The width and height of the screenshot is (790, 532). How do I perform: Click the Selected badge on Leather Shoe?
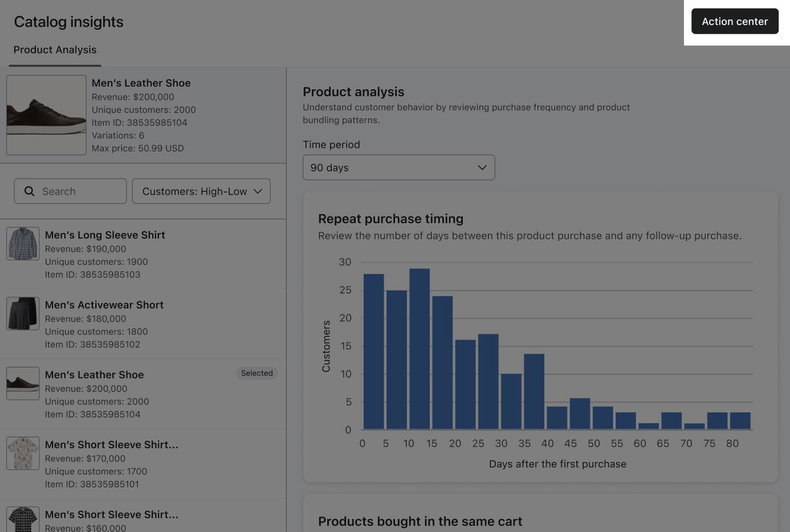click(x=256, y=373)
